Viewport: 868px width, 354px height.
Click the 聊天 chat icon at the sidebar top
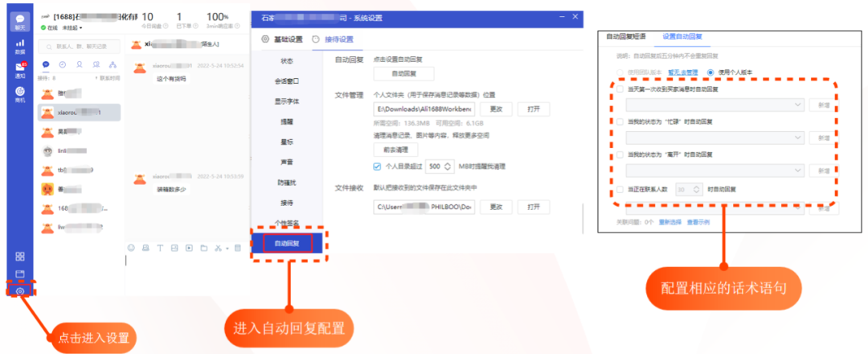[20, 20]
